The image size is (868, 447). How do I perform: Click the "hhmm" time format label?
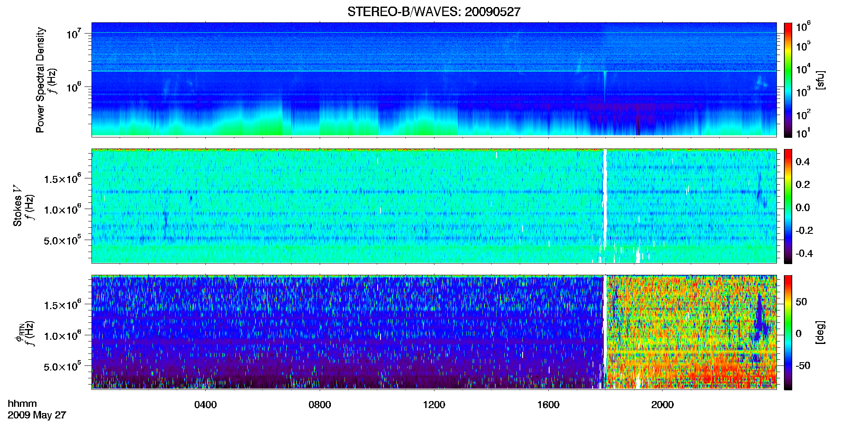22,404
